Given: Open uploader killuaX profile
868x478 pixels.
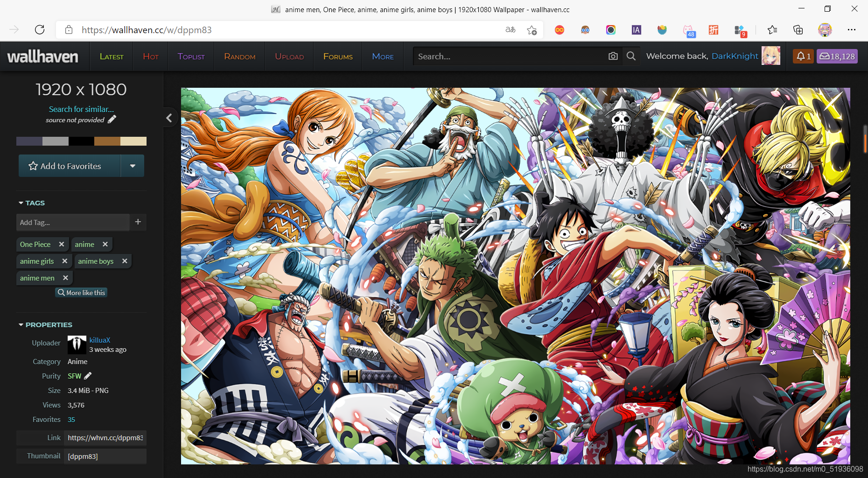Looking at the screenshot, I should pyautogui.click(x=100, y=340).
